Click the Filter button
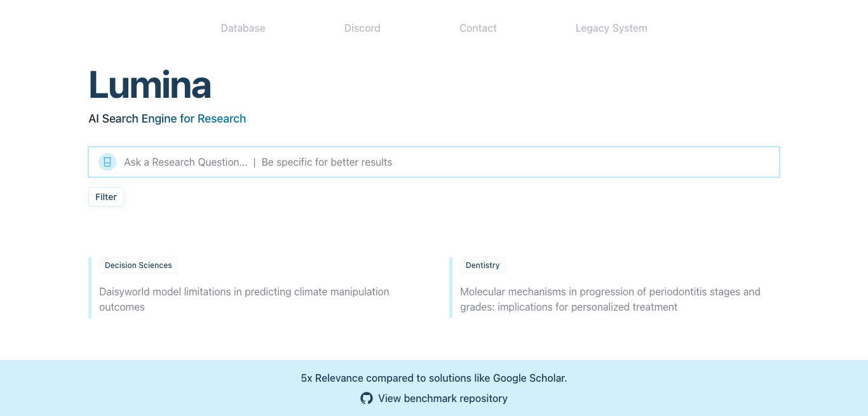This screenshot has width=868, height=416. [106, 197]
